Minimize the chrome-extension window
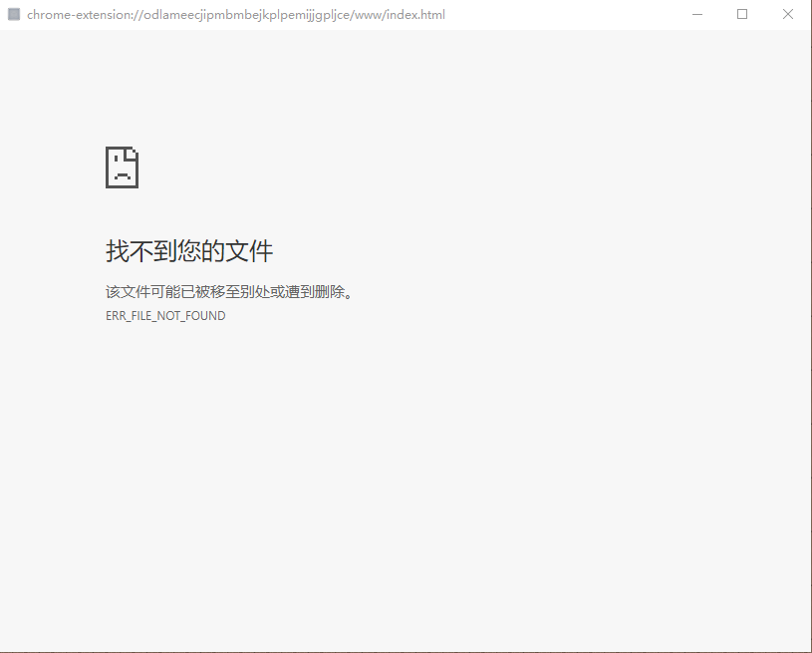The width and height of the screenshot is (812, 653). [697, 15]
